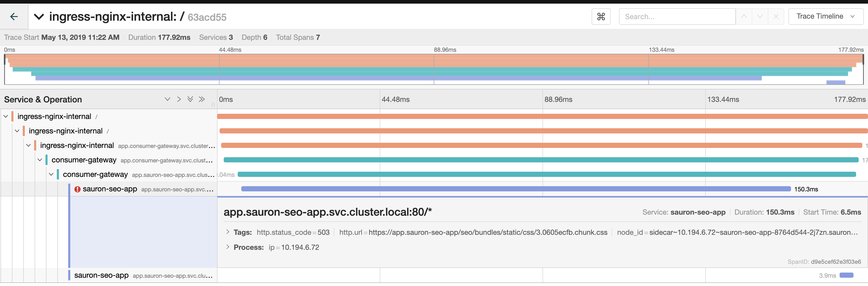Click the minimap overview at 88.96ms marker
Screen dimensions: 868x286
(x=434, y=69)
